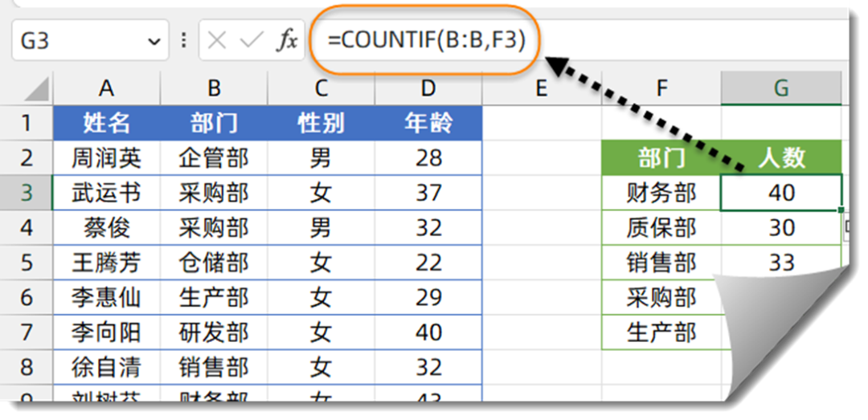Click the 姓名 header cell in A1
Image resolution: width=868 pixels, height=420 pixels.
106,123
